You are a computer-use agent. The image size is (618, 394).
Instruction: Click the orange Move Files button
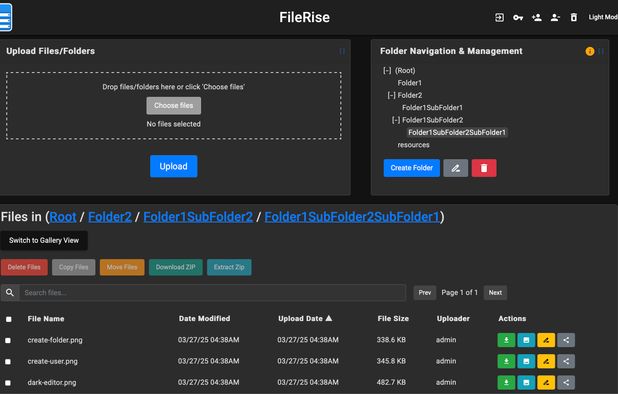pyautogui.click(x=122, y=267)
